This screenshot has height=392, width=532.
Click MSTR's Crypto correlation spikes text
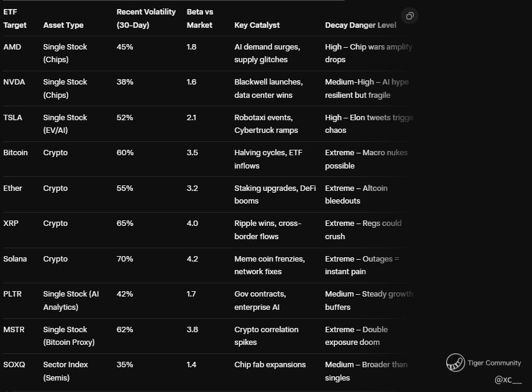[x=266, y=336]
